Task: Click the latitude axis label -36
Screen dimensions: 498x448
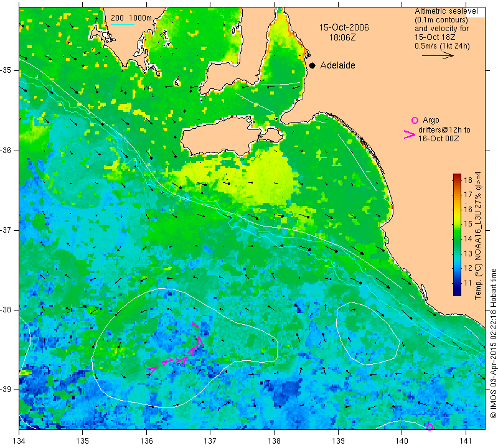Action: tap(6, 150)
